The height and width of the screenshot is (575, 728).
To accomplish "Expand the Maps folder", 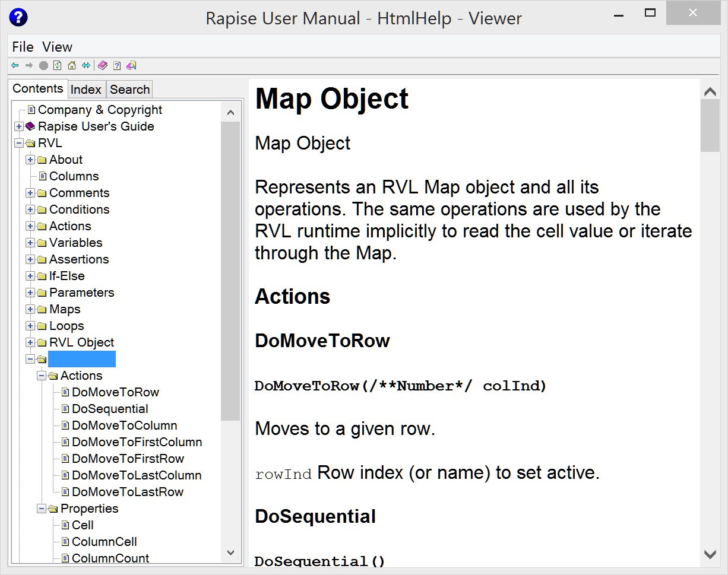I will (x=30, y=309).
